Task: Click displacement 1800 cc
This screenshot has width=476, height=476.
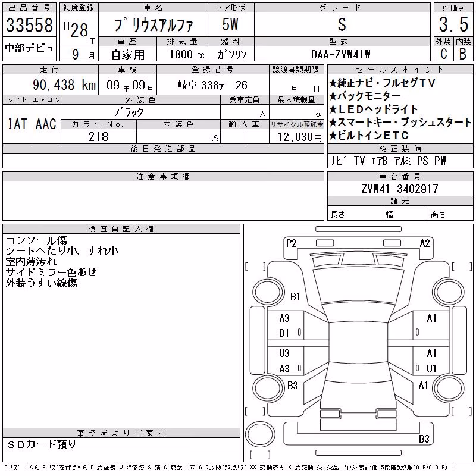Action: pos(187,54)
